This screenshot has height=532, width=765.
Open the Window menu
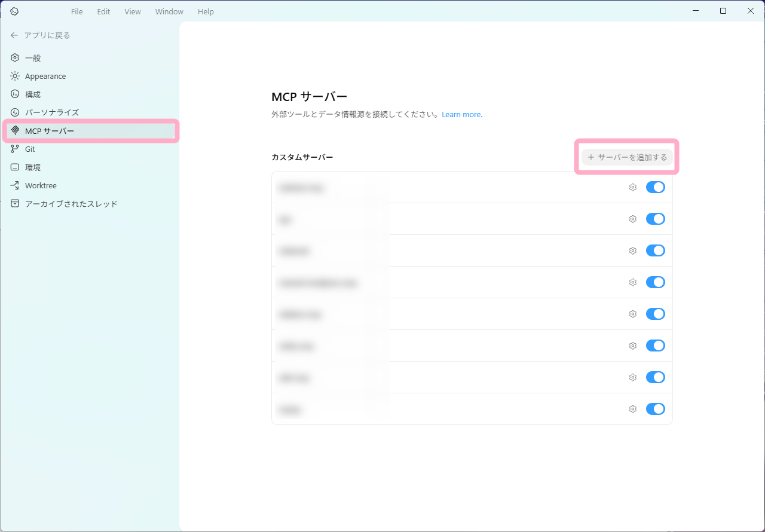click(x=169, y=11)
